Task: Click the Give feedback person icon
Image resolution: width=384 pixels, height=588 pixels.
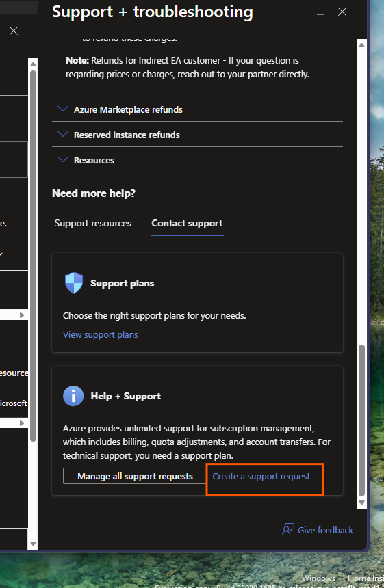Action: pos(288,529)
